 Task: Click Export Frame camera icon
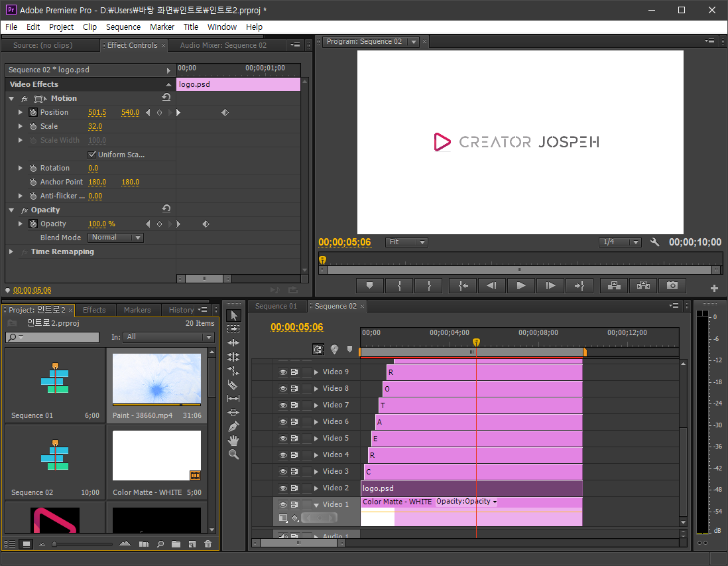(x=672, y=285)
